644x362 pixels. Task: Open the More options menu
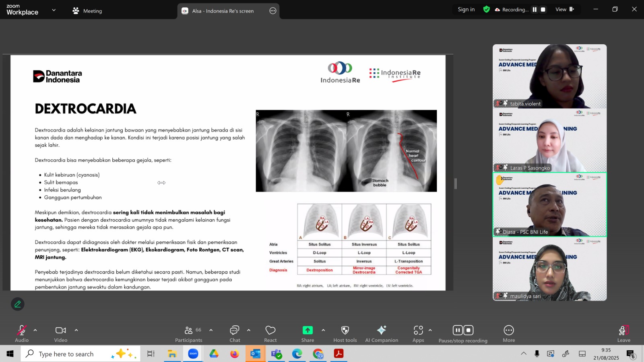coord(509,333)
